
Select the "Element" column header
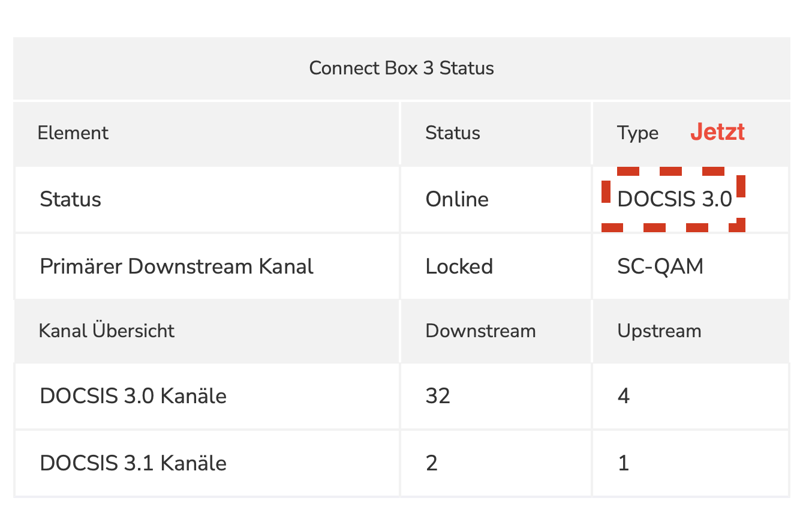click(73, 133)
